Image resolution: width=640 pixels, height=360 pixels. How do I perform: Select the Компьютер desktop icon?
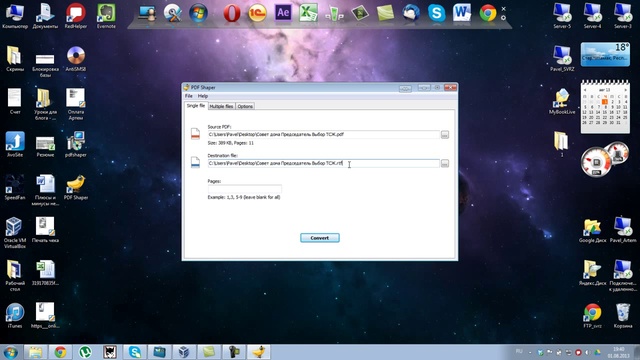[x=15, y=16]
